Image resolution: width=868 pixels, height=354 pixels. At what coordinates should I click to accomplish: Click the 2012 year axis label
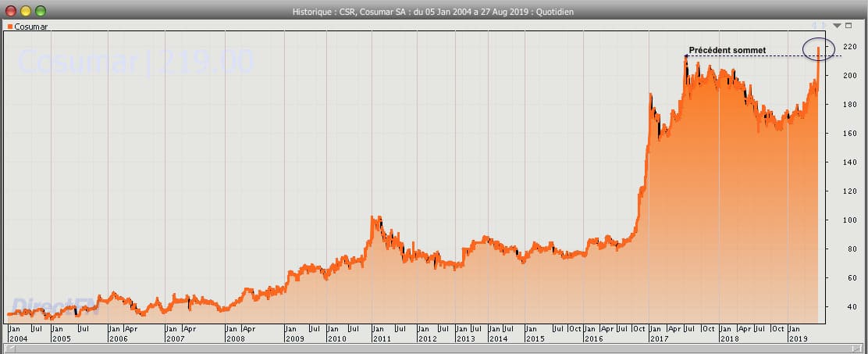(x=427, y=338)
